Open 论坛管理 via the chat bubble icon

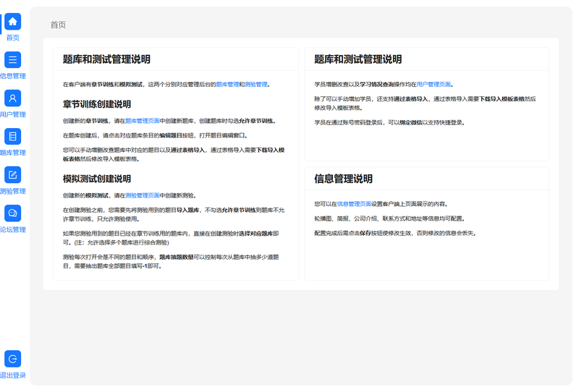(12, 213)
